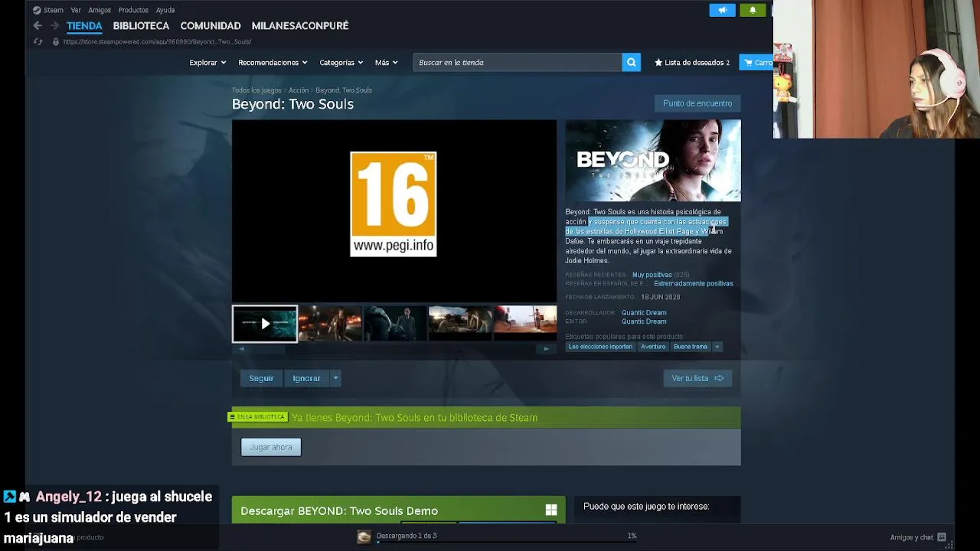This screenshot has height=551, width=980.
Task: Click the magnifier search button
Action: coord(631,63)
